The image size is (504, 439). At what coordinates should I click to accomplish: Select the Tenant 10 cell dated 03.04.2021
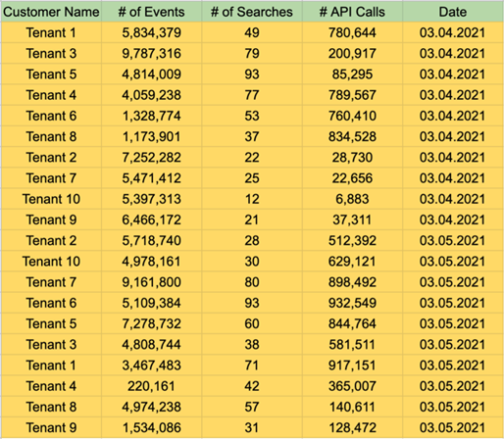pos(51,199)
